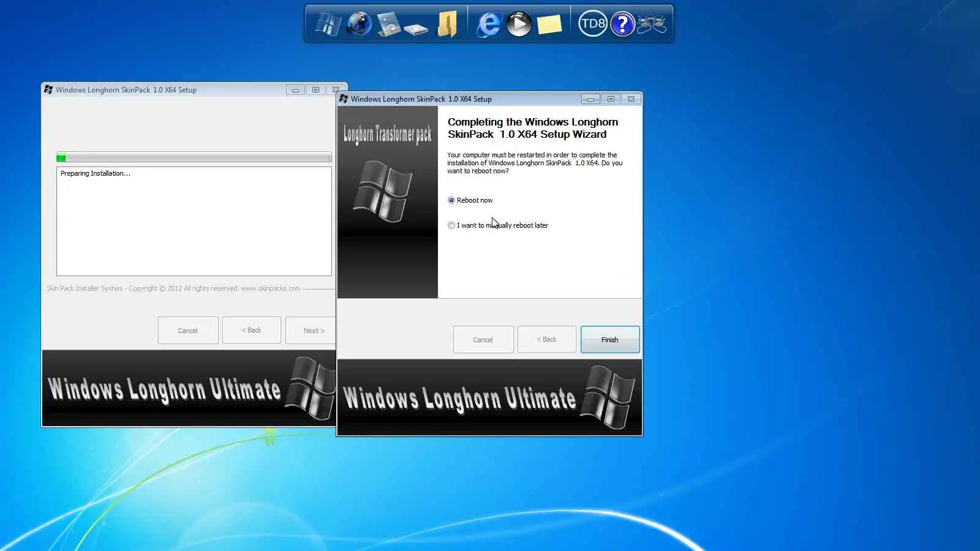Click the title bar icon of the background Setup window

pyautogui.click(x=48, y=89)
